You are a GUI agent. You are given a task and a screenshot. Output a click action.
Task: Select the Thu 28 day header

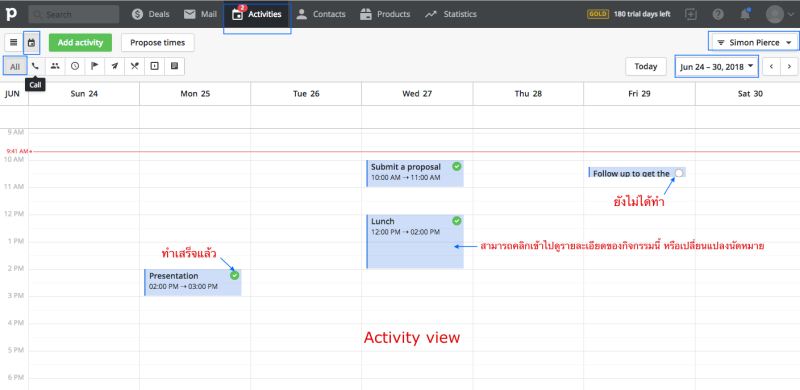528,94
